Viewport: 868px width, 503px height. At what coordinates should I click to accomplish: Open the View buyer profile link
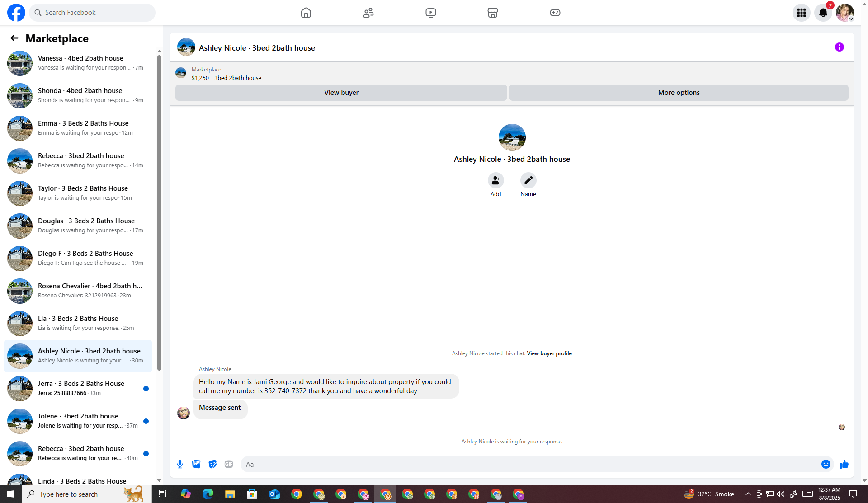pyautogui.click(x=549, y=353)
